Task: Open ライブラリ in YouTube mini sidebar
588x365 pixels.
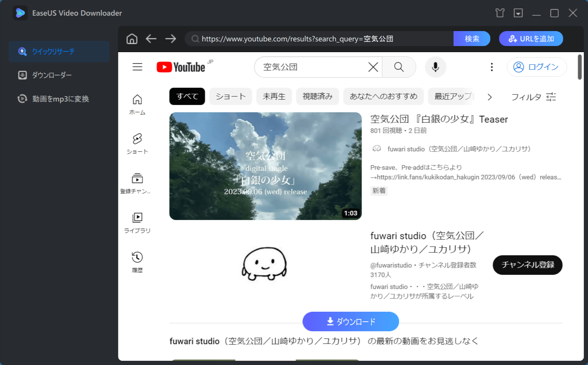Action: coord(137,223)
